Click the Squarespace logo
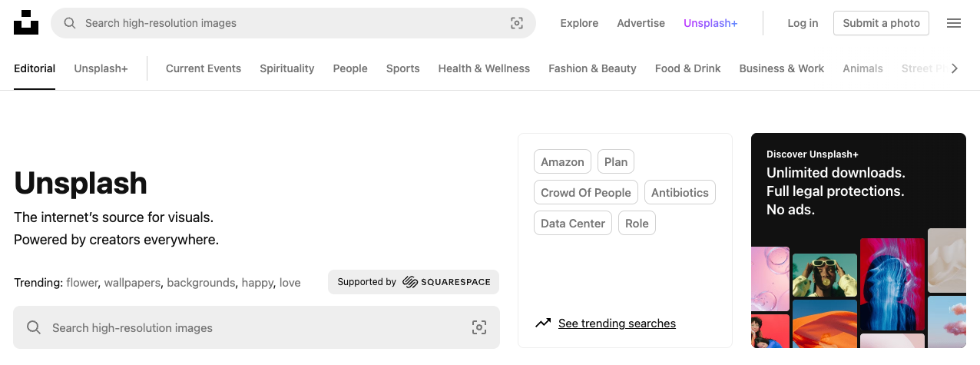This screenshot has height=365, width=980. [x=446, y=282]
